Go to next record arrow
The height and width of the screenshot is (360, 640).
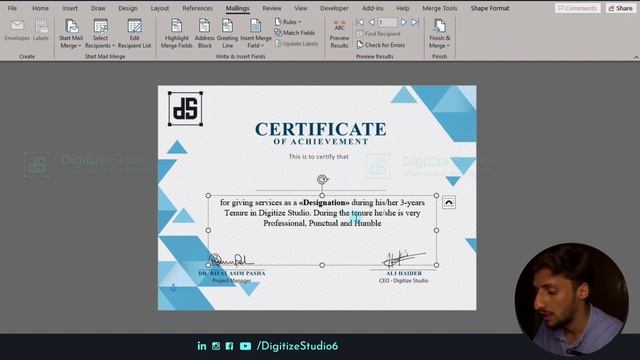(x=404, y=22)
